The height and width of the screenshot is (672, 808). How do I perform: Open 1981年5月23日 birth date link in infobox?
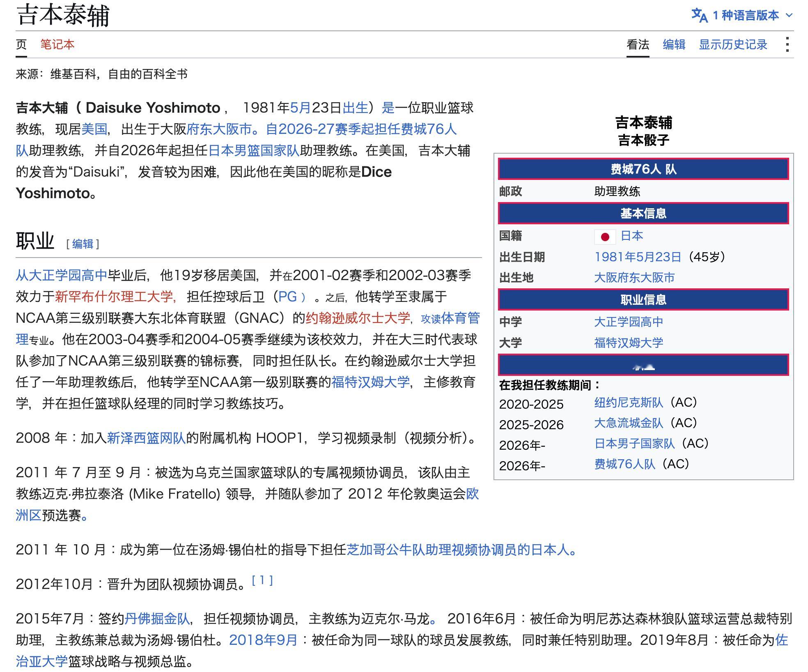coord(638,257)
